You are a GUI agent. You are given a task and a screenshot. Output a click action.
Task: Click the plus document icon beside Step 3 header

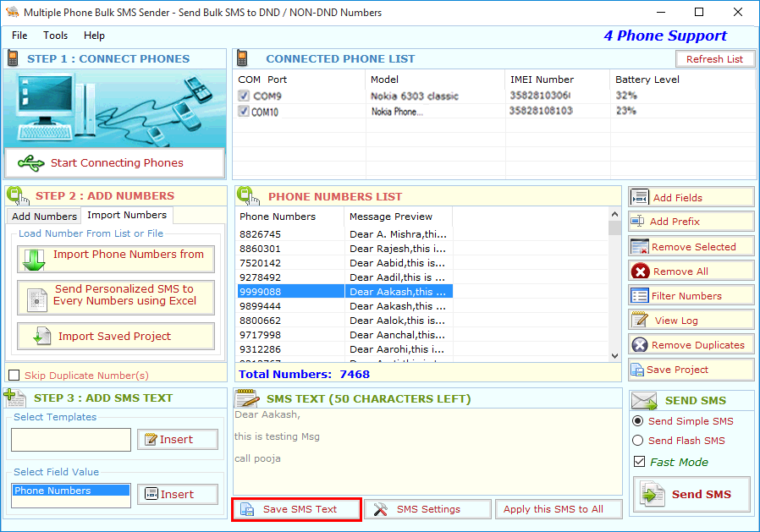tap(14, 398)
